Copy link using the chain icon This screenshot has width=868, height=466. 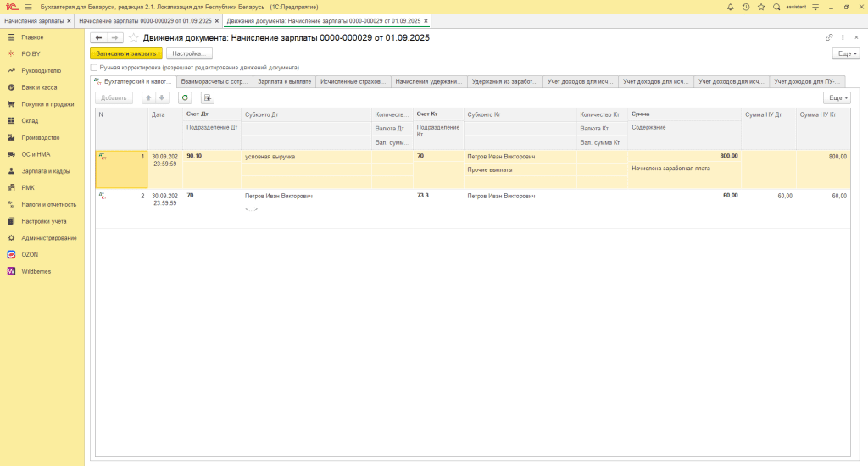pyautogui.click(x=829, y=38)
